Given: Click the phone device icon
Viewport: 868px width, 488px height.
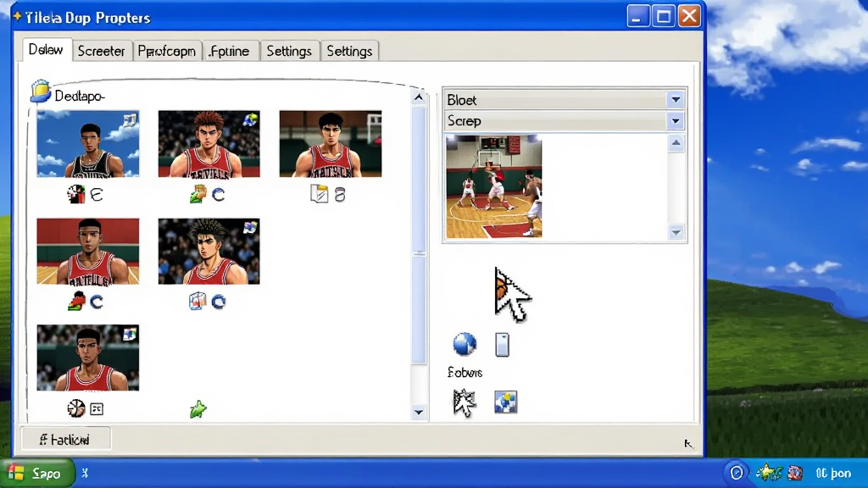Looking at the screenshot, I should [502, 345].
